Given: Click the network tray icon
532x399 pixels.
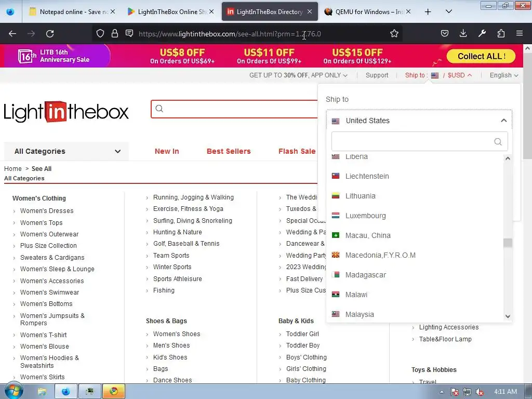Looking at the screenshot, I should 467,392.
